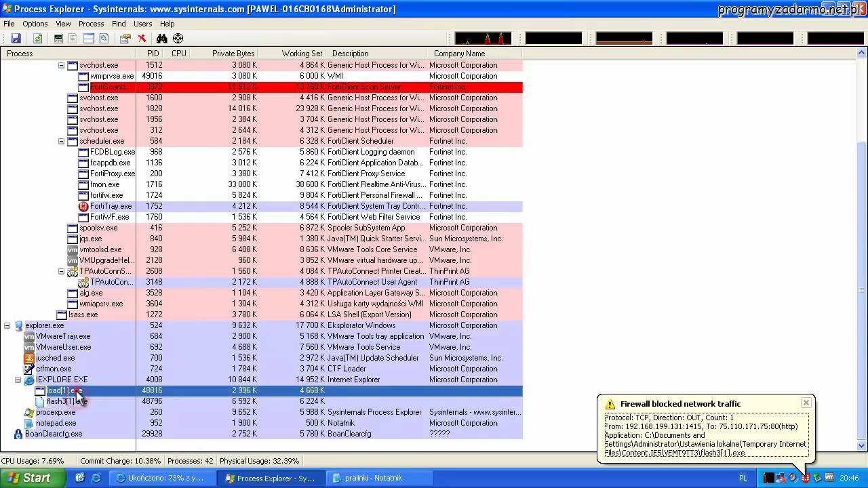Collapse the scheduler.exe tree node
The image size is (868, 488).
click(61, 141)
